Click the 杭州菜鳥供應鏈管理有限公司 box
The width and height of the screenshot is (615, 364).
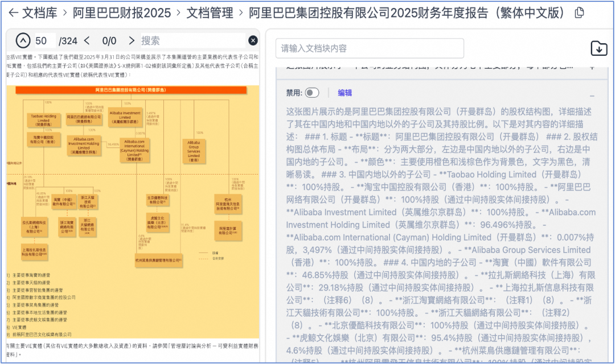(158, 260)
